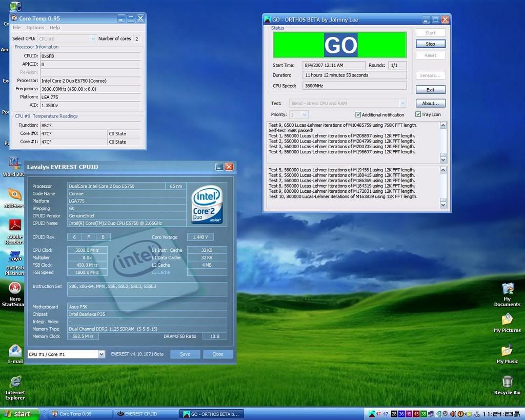Click the CPUID field showing 0x6FB
Screen dimensions: 525x420
coord(90,56)
